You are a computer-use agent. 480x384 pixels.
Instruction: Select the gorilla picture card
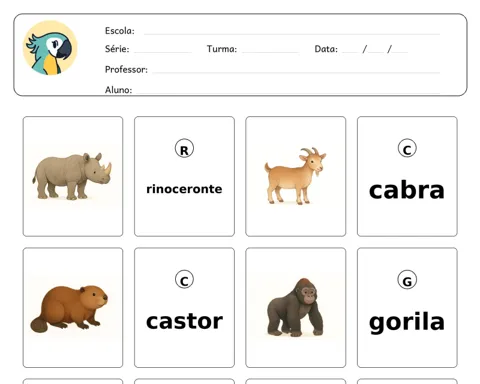point(296,307)
